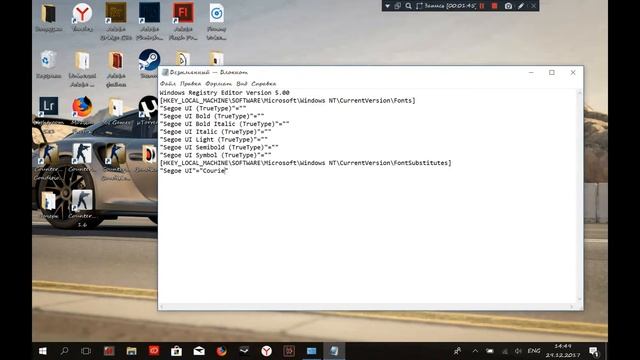The image size is (640, 360).
Task: Open the volume control in tray
Action: click(x=518, y=351)
